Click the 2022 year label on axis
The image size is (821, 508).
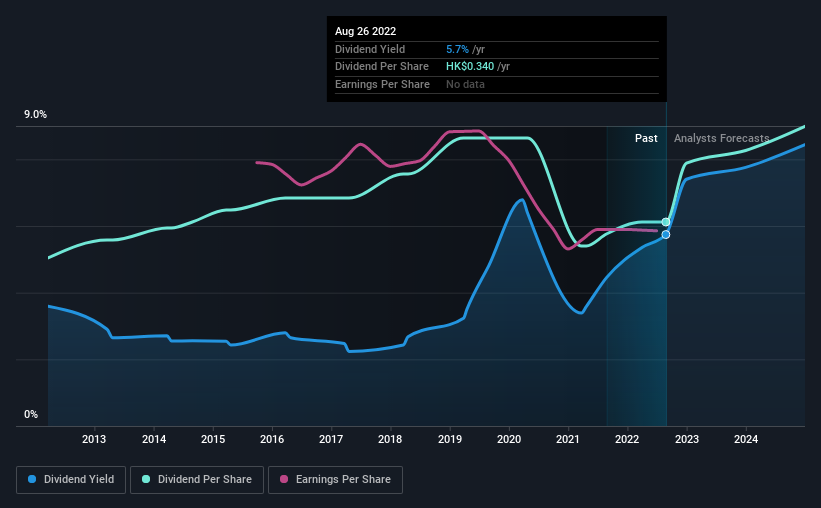tap(627, 439)
